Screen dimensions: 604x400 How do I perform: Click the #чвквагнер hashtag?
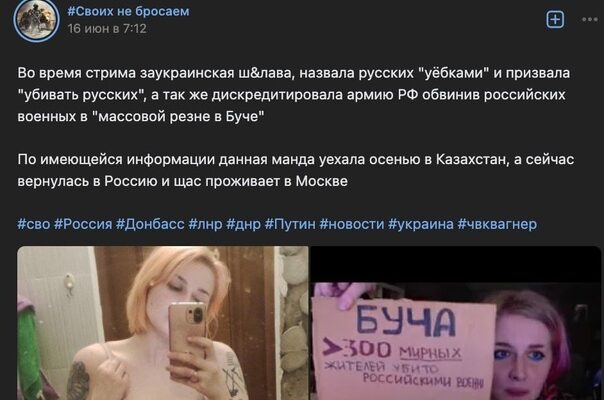pyautogui.click(x=497, y=224)
